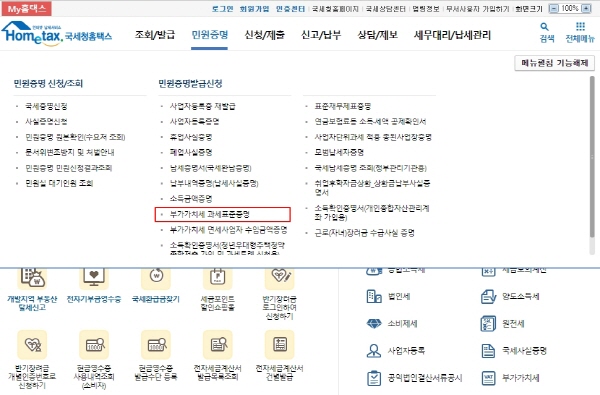Click the dropdown menu vertical scrollbar
600x395 pixels.
592,157
